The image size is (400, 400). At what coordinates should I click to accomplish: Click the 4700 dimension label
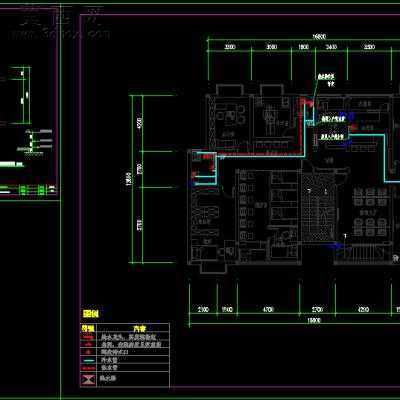tap(268, 309)
